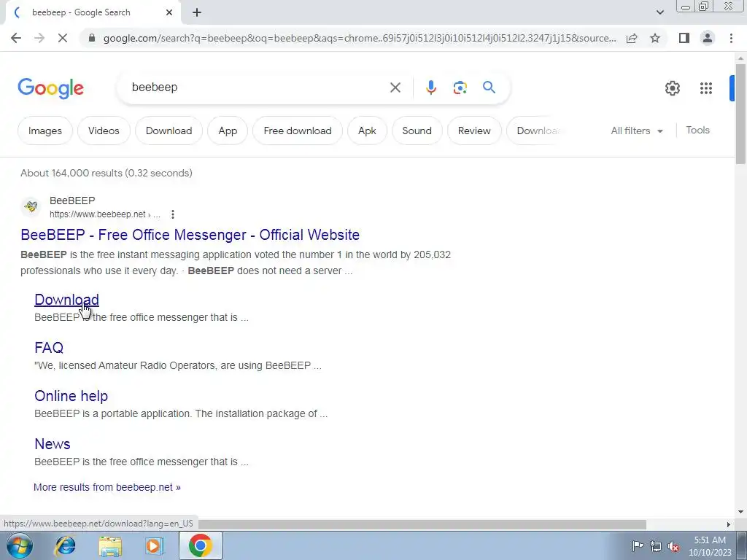747x560 pixels.
Task: Click Chrome icon in taskbar
Action: (200, 545)
